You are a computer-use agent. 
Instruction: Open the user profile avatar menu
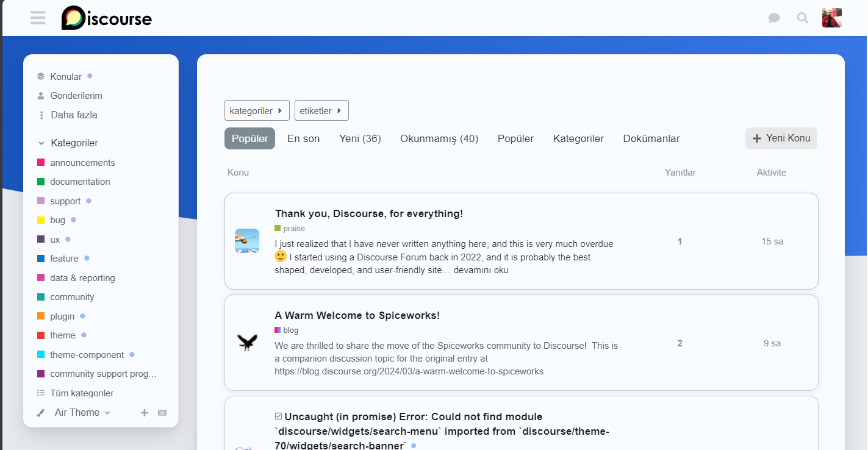point(832,18)
